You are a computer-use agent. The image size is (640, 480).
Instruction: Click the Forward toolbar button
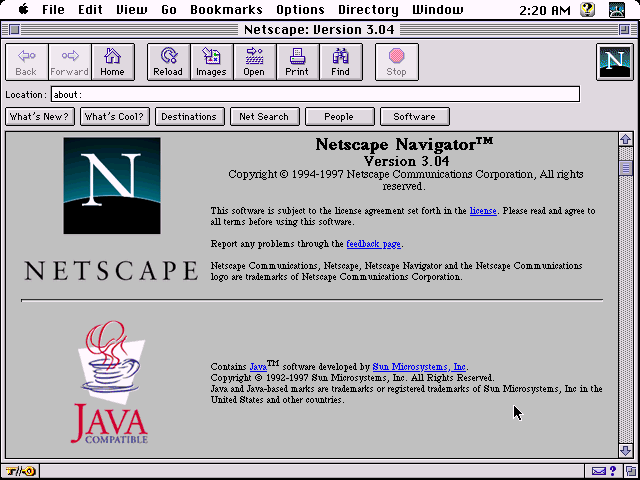[x=70, y=62]
